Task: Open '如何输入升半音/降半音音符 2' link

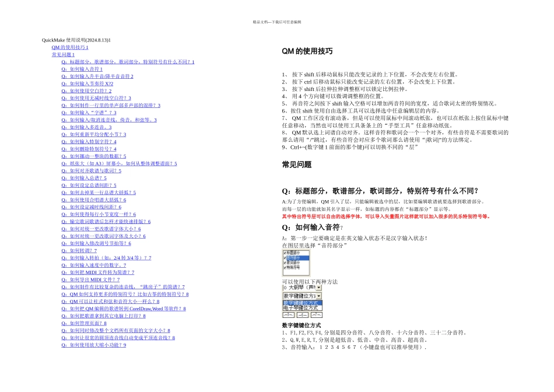Action: (x=97, y=76)
